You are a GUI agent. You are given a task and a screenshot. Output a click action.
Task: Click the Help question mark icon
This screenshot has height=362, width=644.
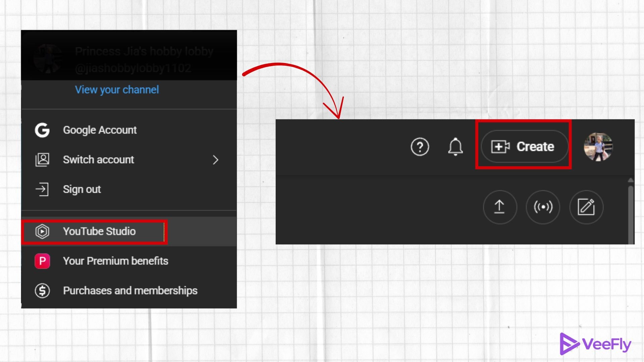point(420,147)
